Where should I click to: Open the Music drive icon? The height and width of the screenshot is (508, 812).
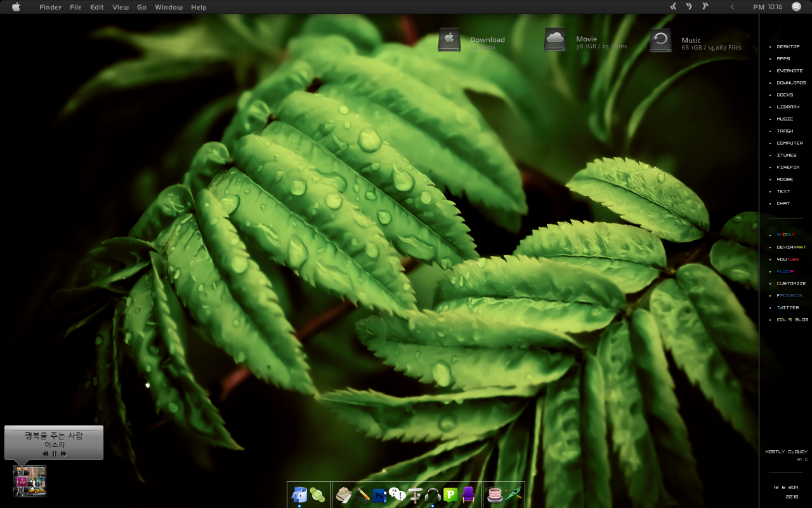(x=660, y=40)
